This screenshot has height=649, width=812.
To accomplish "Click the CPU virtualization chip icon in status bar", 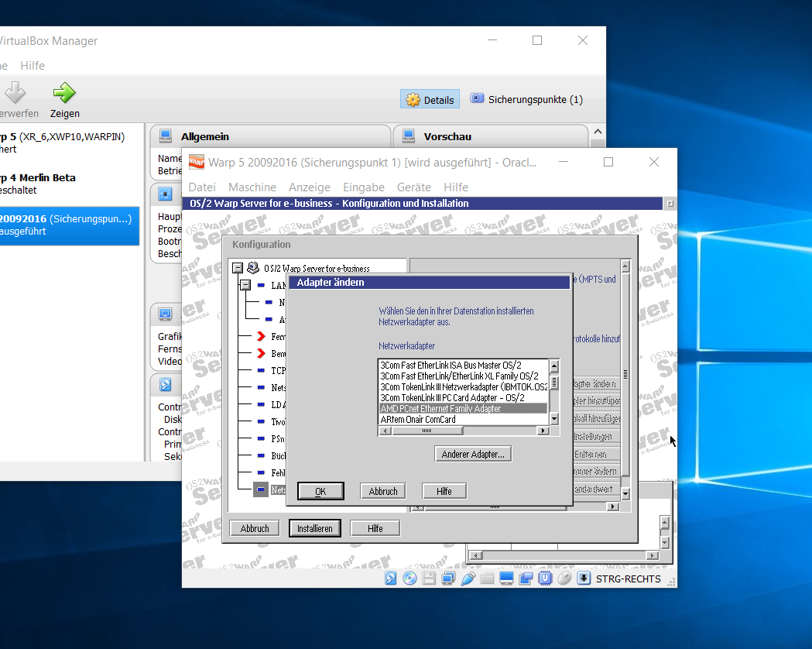I will [x=545, y=578].
